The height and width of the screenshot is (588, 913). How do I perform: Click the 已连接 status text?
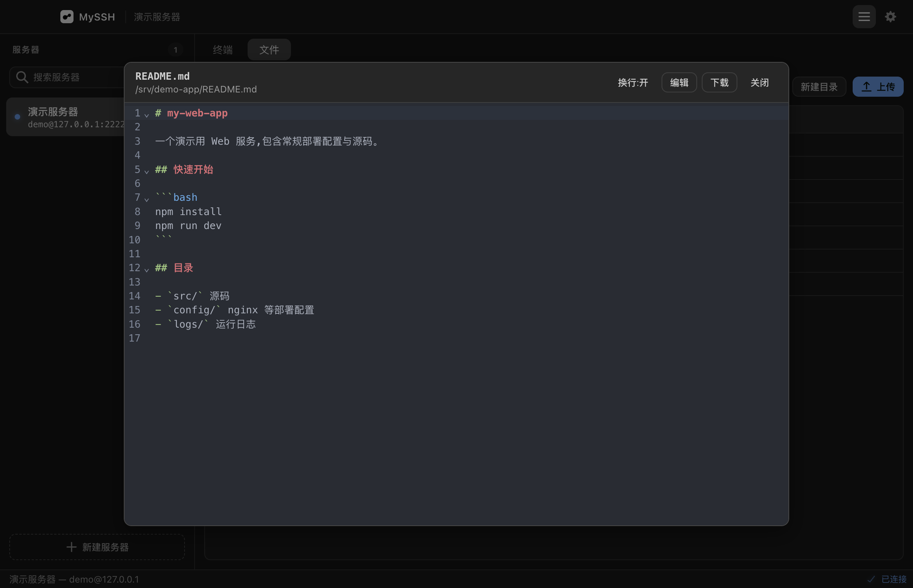click(x=894, y=579)
